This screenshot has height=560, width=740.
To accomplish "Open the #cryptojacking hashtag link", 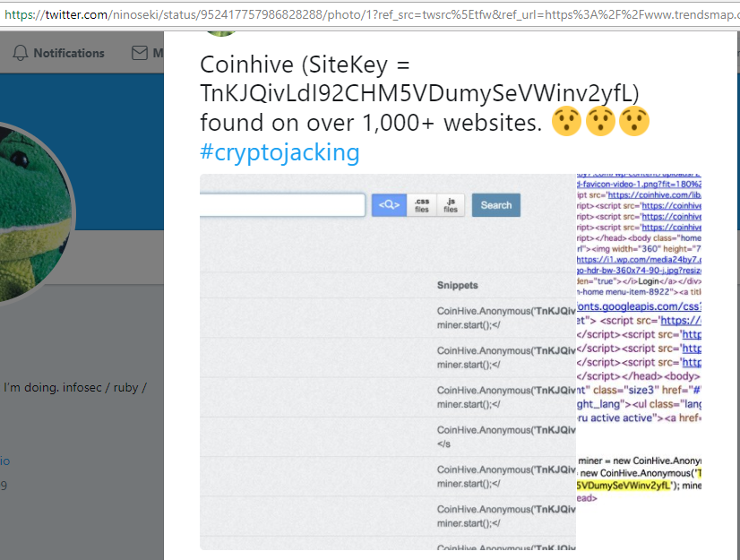I will [x=280, y=152].
